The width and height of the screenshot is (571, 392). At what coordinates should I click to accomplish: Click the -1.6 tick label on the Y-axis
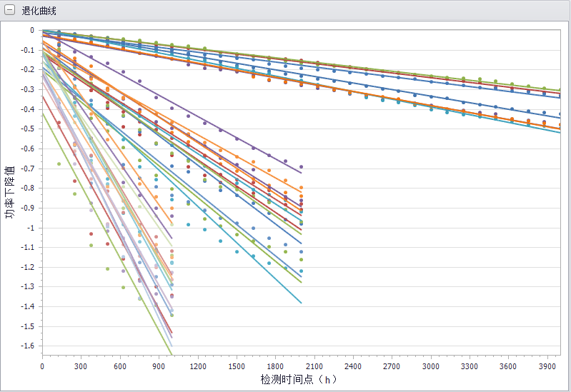[28, 346]
